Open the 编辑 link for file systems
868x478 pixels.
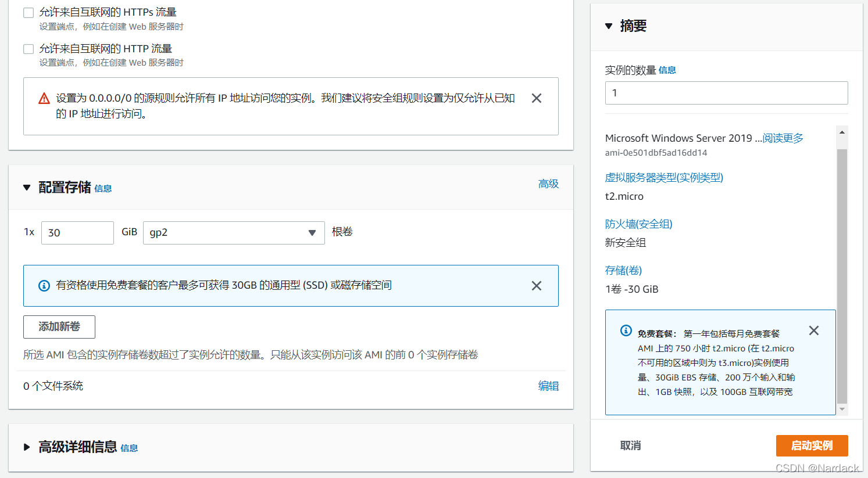[548, 386]
